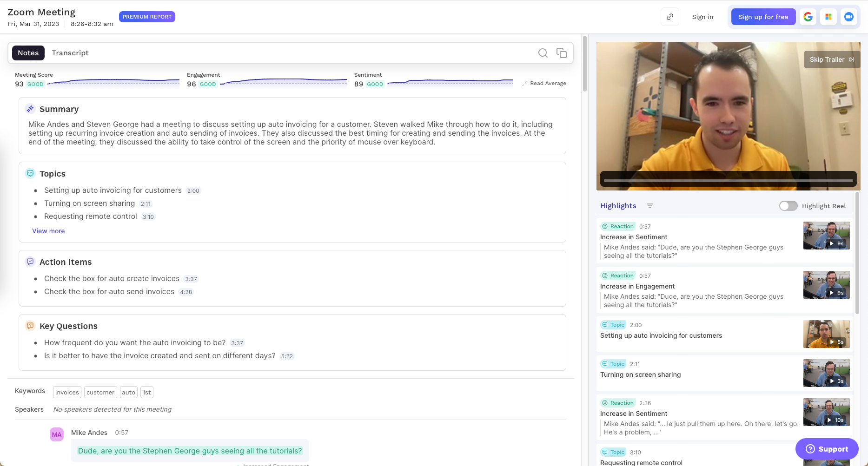Click the Reaction tag on Increase in Engagement
The width and height of the screenshot is (868, 466).
click(x=618, y=276)
